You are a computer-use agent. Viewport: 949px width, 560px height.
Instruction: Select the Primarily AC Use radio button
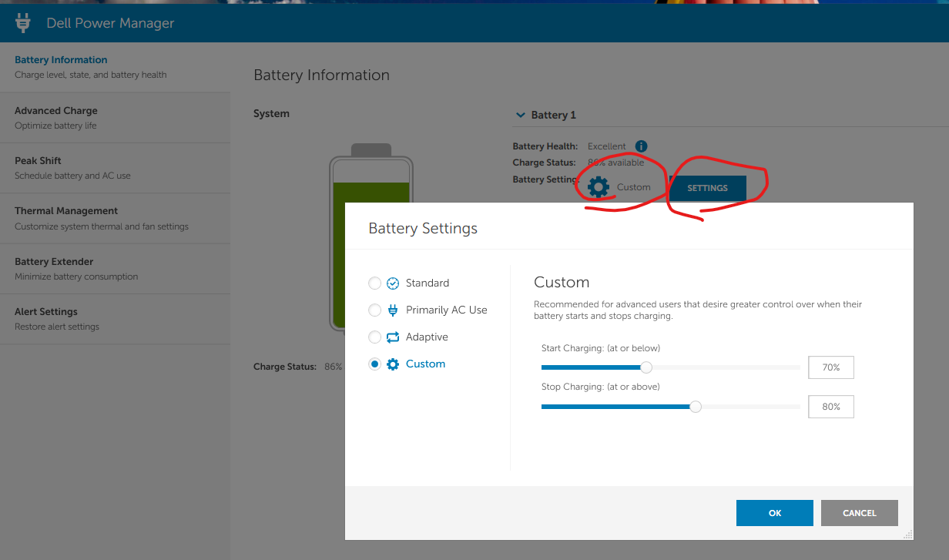374,310
